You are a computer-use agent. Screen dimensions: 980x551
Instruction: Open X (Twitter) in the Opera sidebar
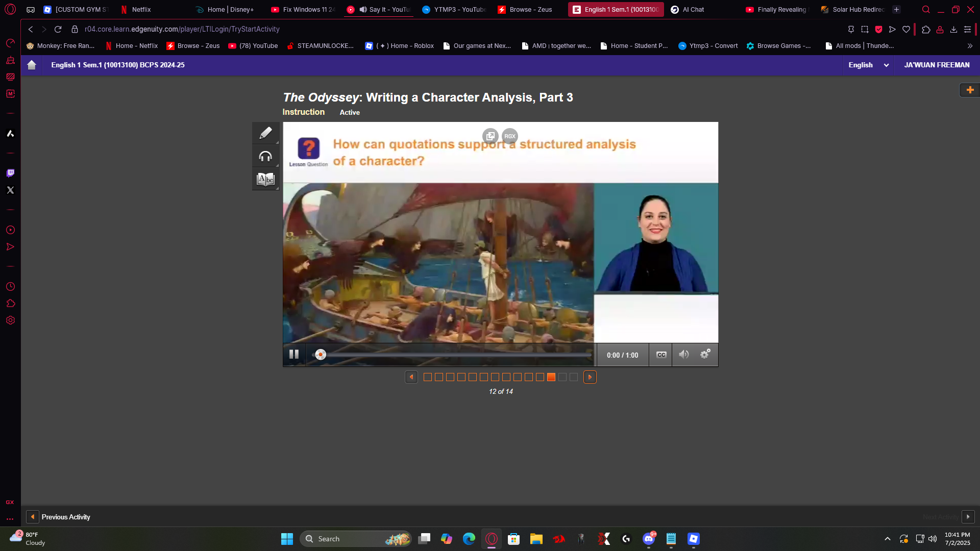point(10,190)
